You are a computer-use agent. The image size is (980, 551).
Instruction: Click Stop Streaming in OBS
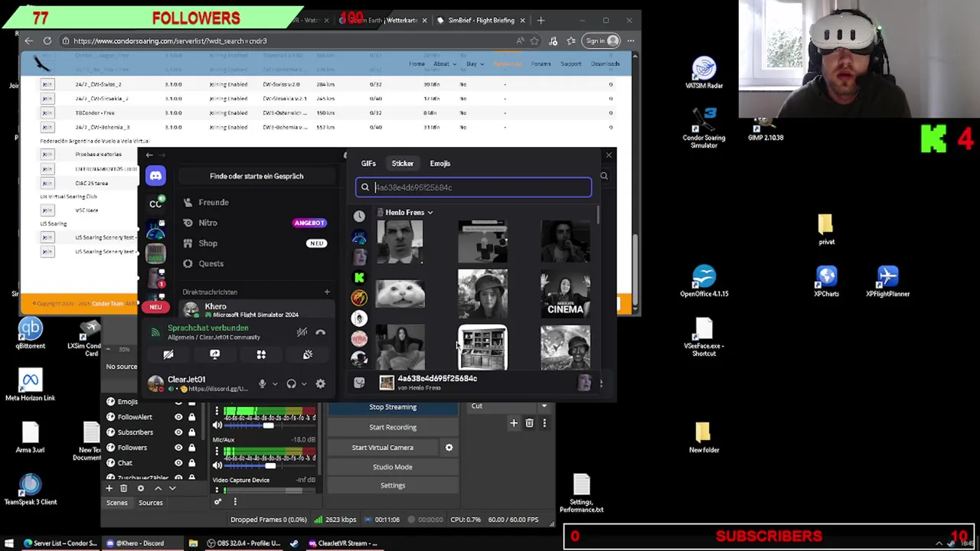pyautogui.click(x=393, y=407)
